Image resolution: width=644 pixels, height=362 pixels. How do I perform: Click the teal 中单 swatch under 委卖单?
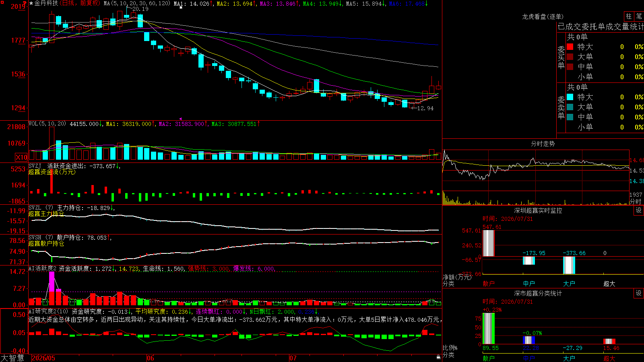570,117
